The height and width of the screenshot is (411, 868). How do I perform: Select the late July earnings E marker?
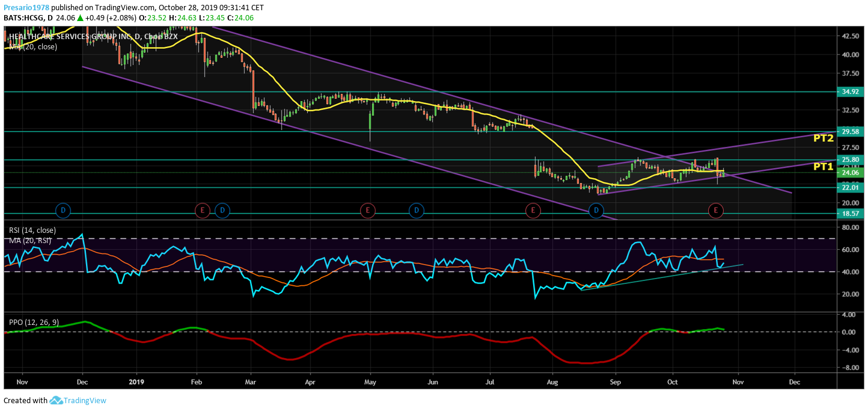[532, 210]
